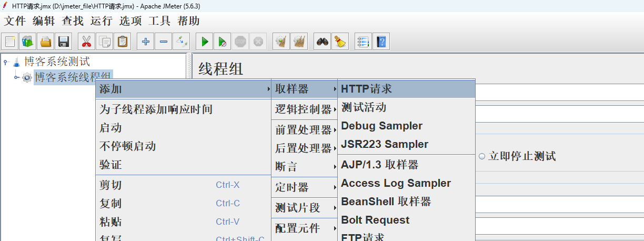Click the Copy toolbar icon

click(x=105, y=41)
